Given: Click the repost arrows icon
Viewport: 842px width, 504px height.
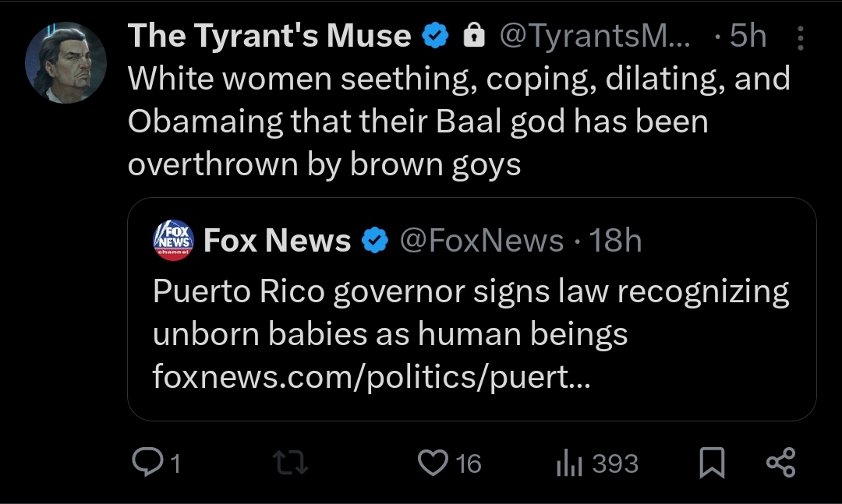Looking at the screenshot, I should tap(290, 463).
